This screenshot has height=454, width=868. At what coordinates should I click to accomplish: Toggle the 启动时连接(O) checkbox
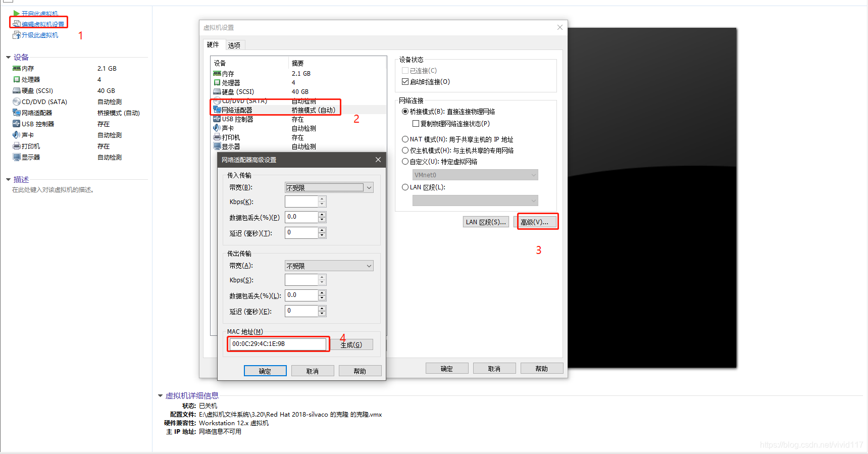click(405, 82)
